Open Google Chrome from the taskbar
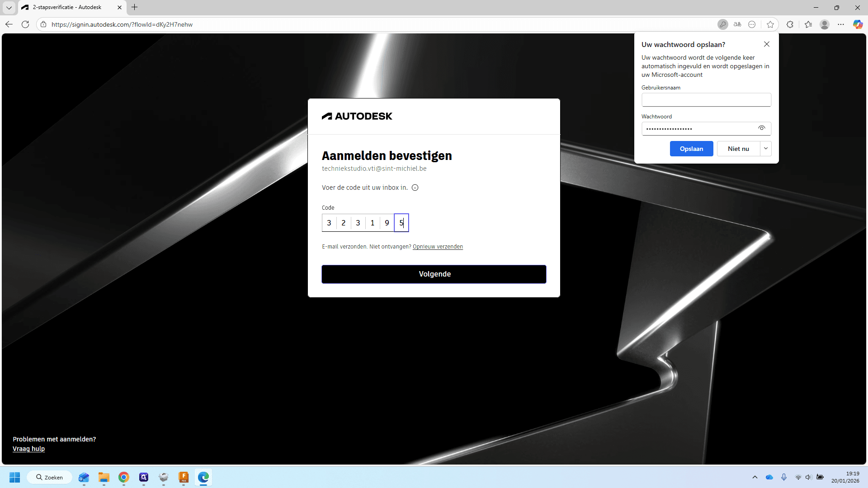Viewport: 868px width, 488px height. coord(124,477)
